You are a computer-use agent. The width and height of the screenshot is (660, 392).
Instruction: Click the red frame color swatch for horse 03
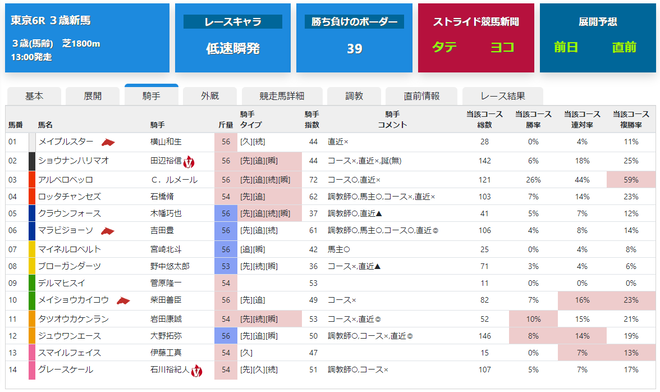[32, 180]
